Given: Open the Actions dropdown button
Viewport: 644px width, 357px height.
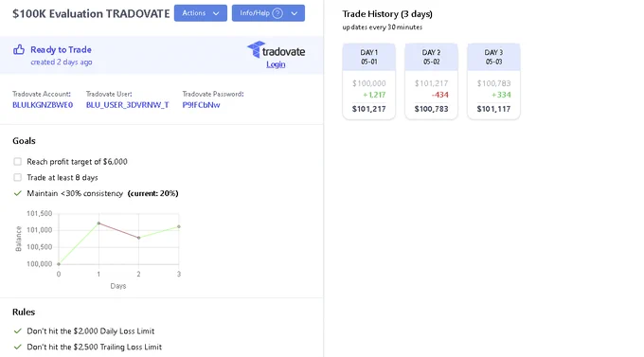Looking at the screenshot, I should coord(201,13).
